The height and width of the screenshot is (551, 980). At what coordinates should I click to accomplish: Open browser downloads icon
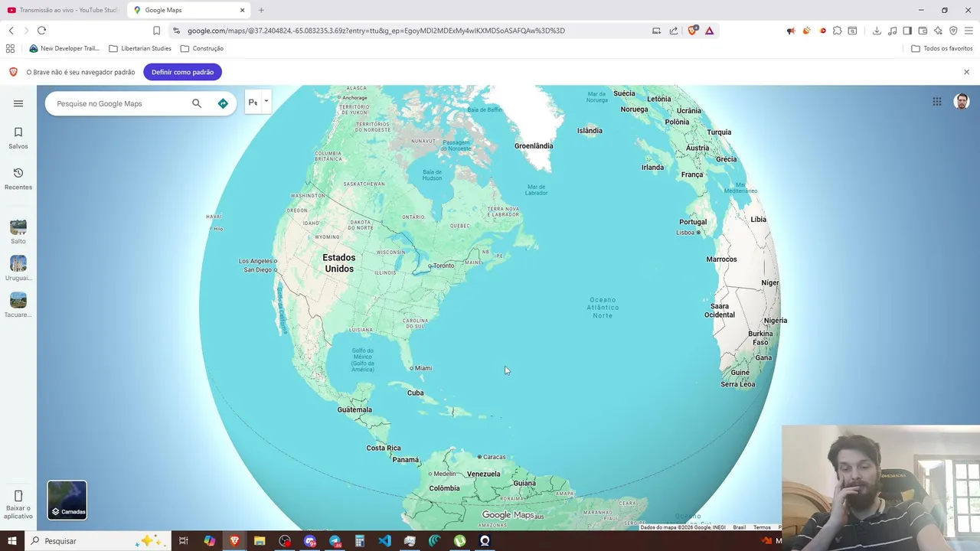[x=877, y=31]
